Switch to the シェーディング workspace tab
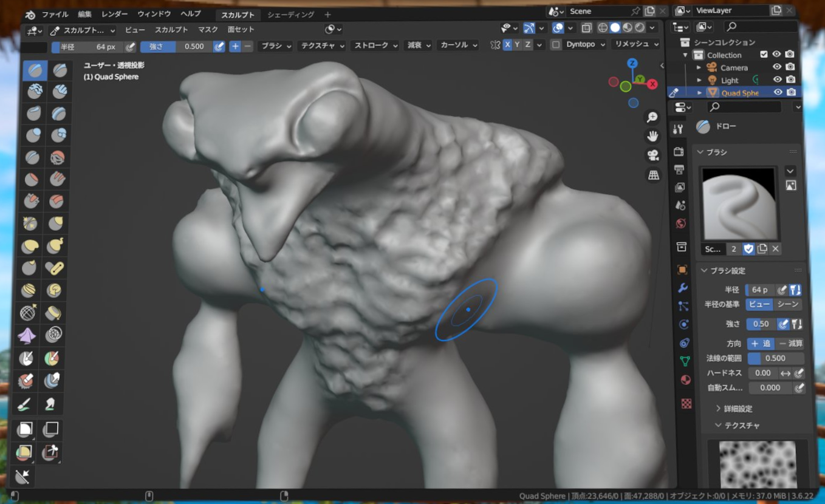 [x=290, y=15]
